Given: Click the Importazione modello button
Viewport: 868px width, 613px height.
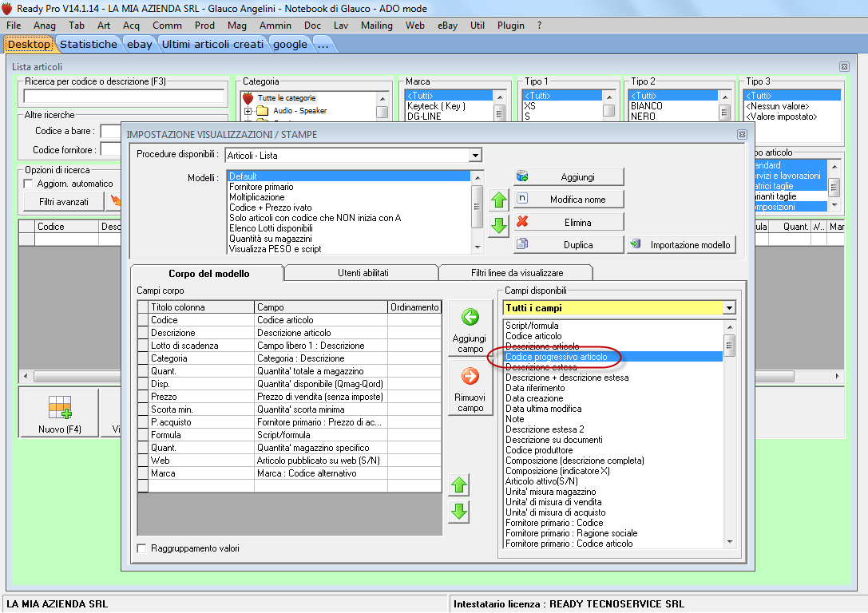Looking at the screenshot, I should click(x=682, y=245).
